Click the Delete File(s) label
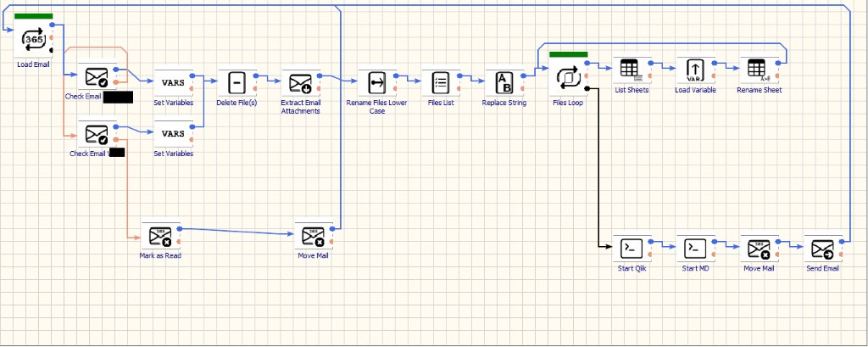The height and width of the screenshot is (347, 868). (237, 103)
